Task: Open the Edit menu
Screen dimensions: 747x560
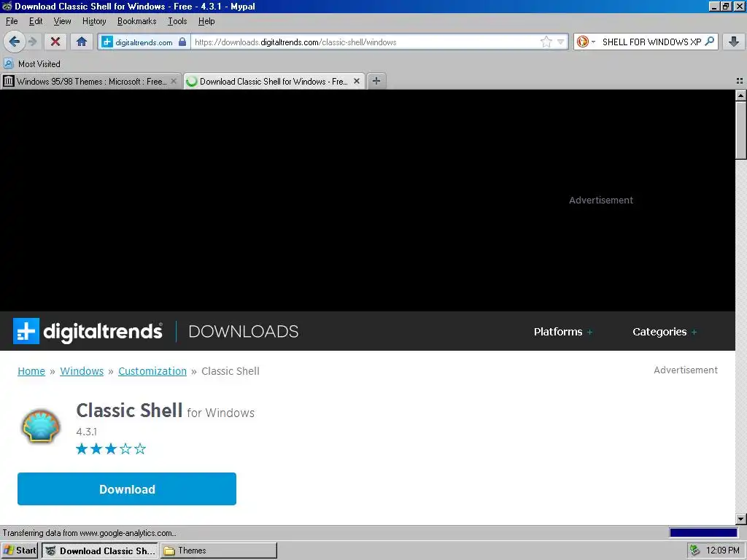Action: (36, 21)
